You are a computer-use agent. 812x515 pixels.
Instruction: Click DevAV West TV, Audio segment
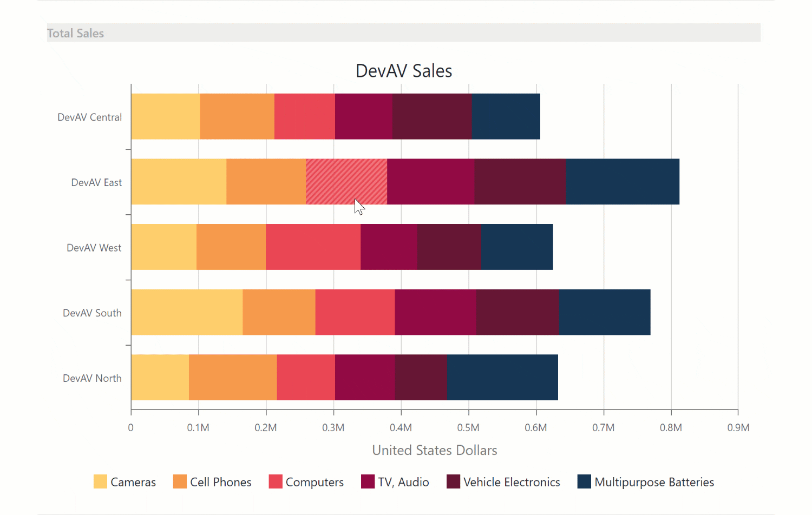click(389, 247)
